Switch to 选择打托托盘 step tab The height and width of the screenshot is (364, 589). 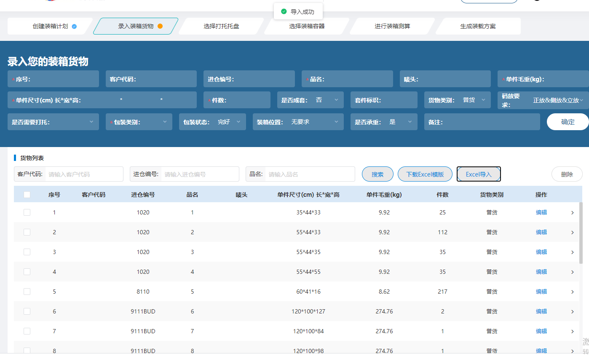221,26
